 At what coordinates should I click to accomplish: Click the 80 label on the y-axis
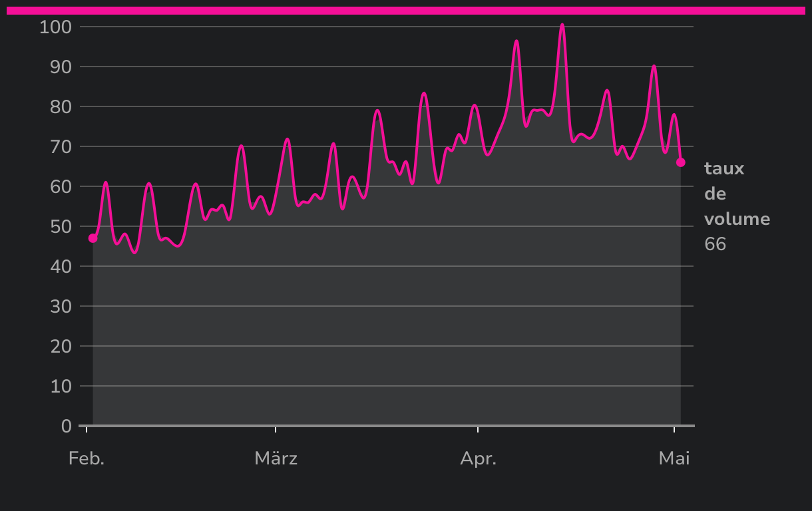59,107
